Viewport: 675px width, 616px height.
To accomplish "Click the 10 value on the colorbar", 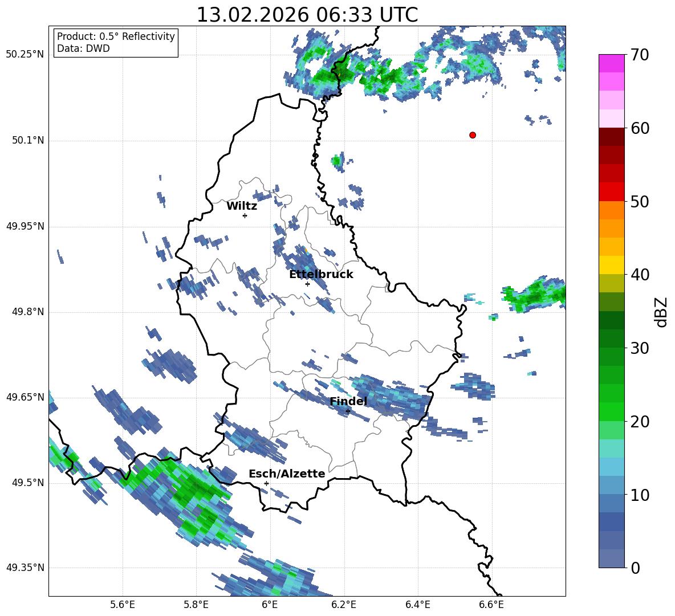I will coord(640,495).
